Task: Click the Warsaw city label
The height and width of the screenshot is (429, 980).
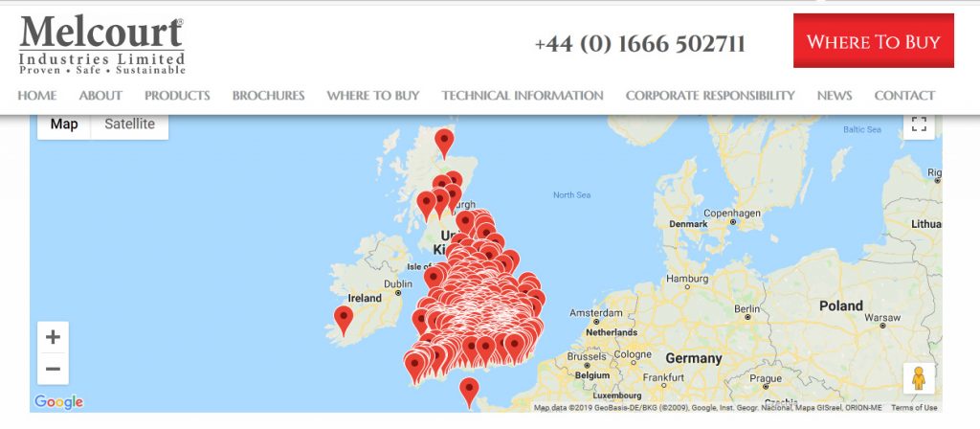Action: click(882, 318)
